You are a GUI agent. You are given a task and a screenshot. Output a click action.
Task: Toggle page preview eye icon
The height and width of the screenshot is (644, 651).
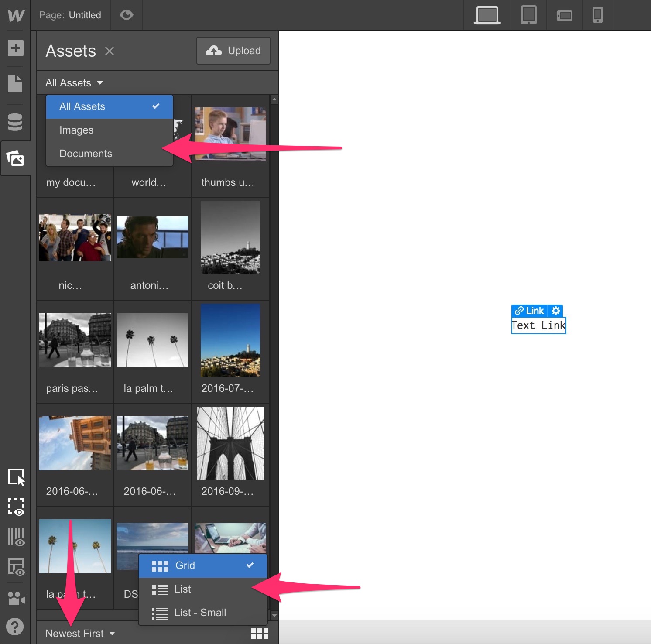(127, 15)
